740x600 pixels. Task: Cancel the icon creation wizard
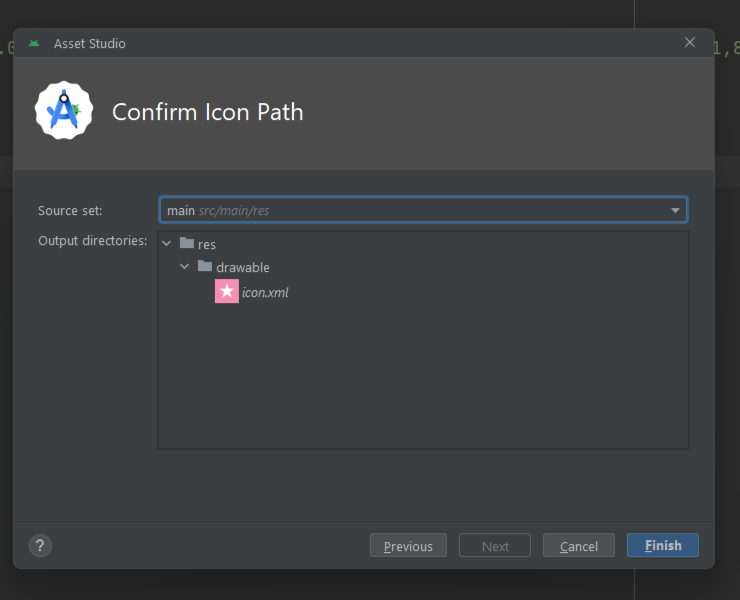tap(579, 546)
